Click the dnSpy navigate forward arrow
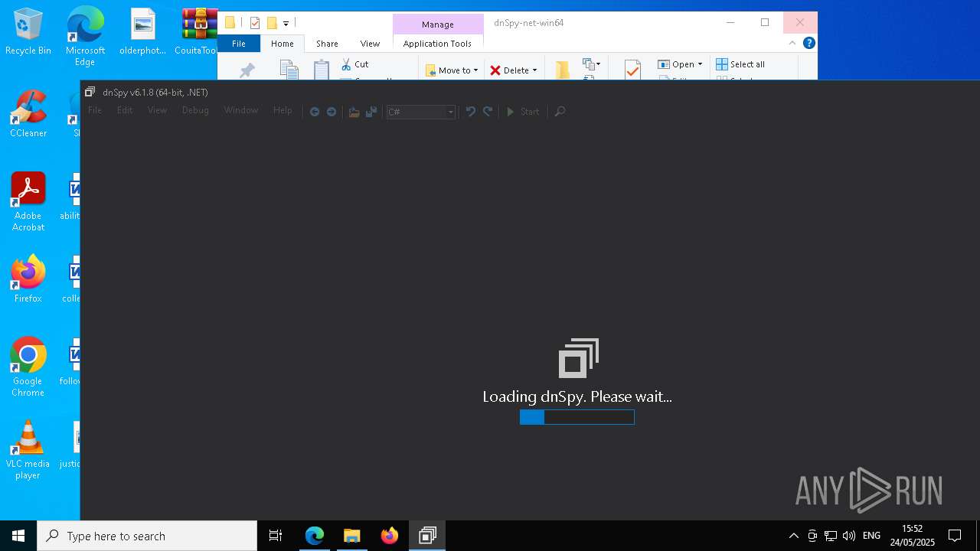Viewport: 980px width, 551px height. (x=332, y=112)
